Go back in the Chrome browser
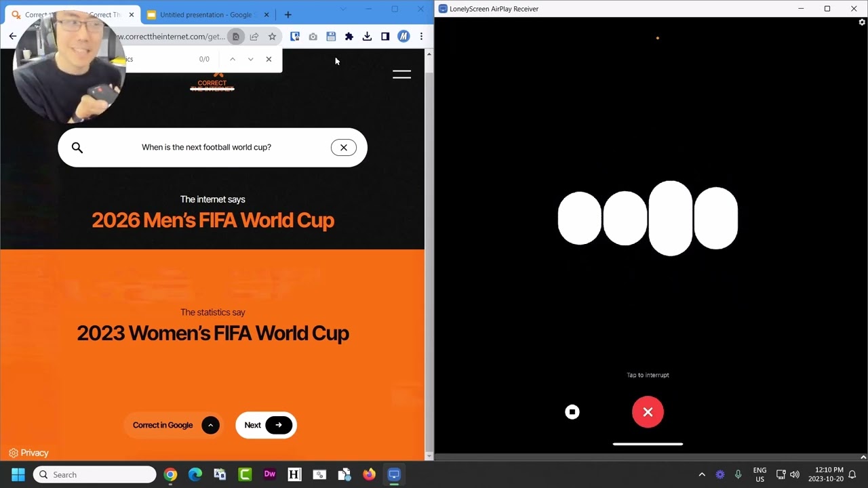 [x=13, y=37]
